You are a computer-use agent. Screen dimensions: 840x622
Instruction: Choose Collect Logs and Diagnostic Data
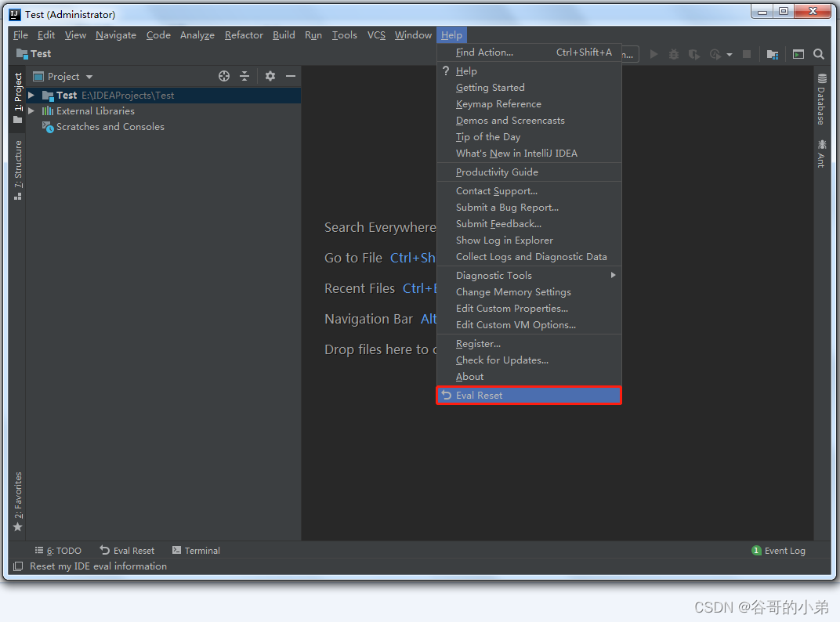529,257
